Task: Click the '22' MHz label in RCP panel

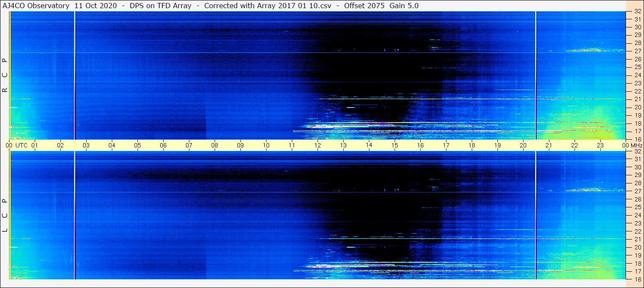Action: [637, 91]
